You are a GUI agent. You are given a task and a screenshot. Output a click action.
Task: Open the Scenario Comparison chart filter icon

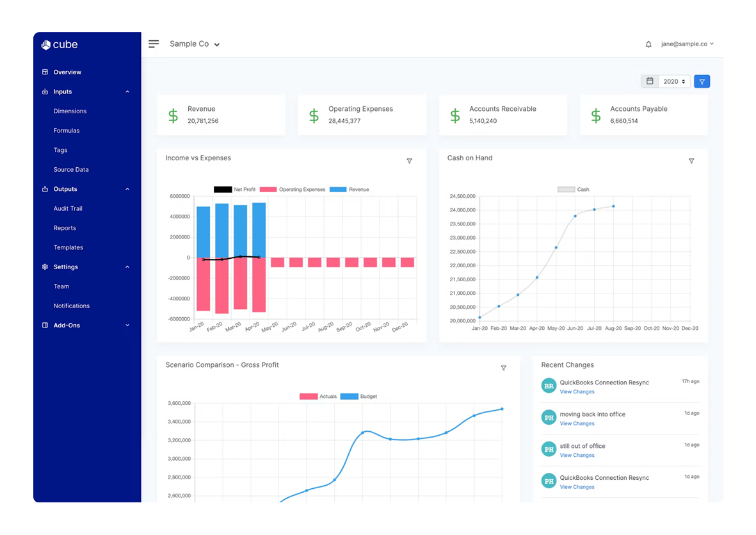[504, 368]
